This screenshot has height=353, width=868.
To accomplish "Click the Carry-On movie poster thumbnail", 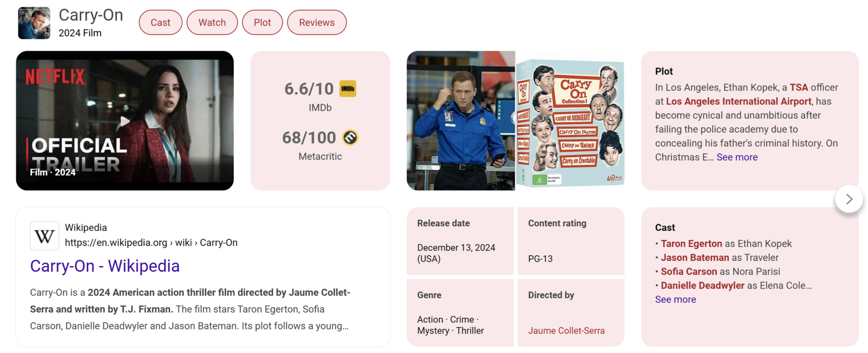I will pyautogui.click(x=34, y=23).
